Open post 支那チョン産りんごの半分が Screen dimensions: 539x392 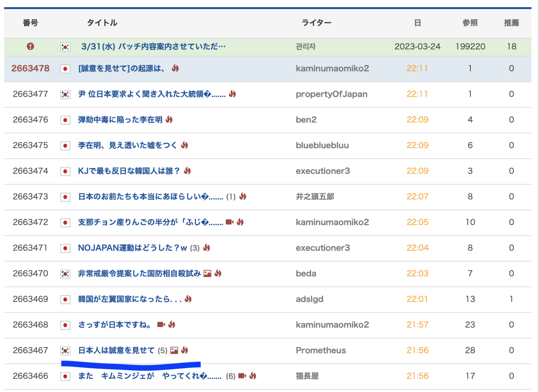151,222
